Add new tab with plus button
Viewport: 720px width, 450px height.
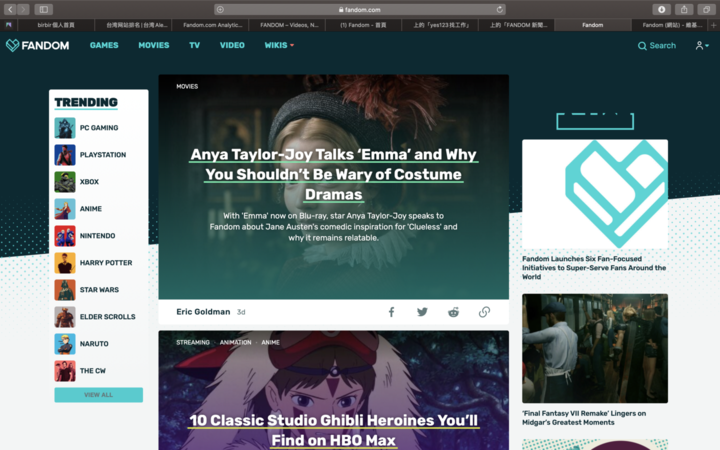point(714,25)
